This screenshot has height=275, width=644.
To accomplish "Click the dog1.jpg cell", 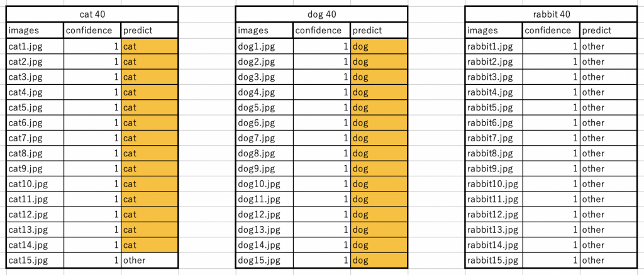I will click(x=264, y=46).
